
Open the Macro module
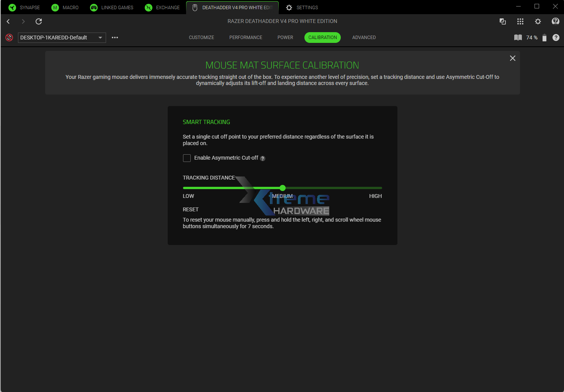point(65,7)
